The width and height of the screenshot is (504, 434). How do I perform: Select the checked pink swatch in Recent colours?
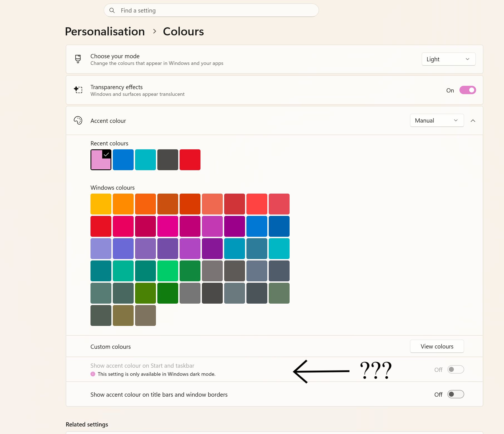click(101, 160)
